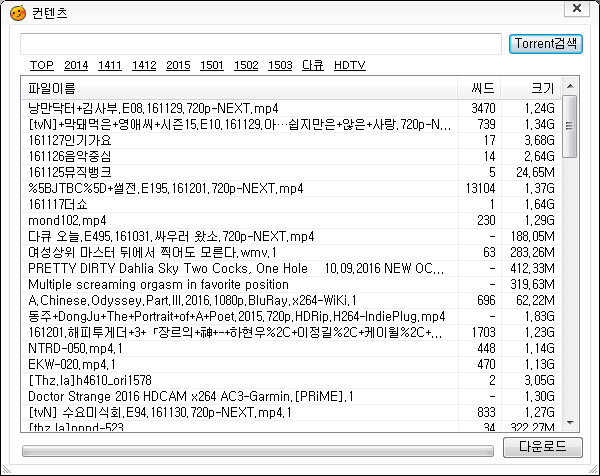
Task: Select the 썰전.E195.161201 row
Action: [291, 189]
